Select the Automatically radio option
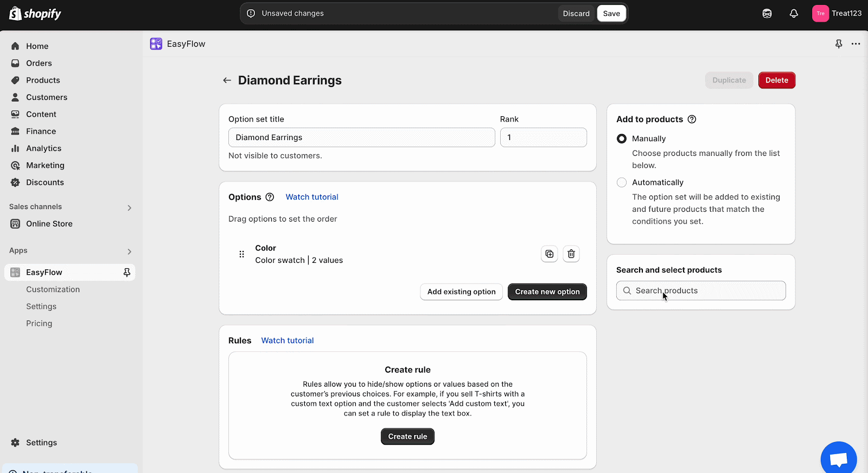The image size is (868, 473). (622, 182)
